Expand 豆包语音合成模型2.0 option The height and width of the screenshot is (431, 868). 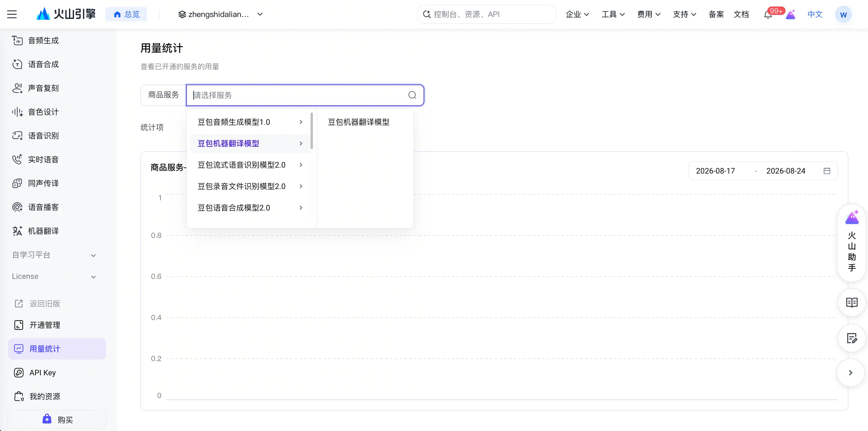(250, 208)
